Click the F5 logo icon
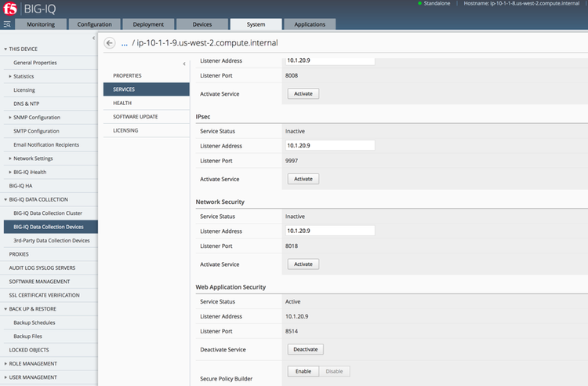This screenshot has height=386, width=588. pyautogui.click(x=11, y=9)
